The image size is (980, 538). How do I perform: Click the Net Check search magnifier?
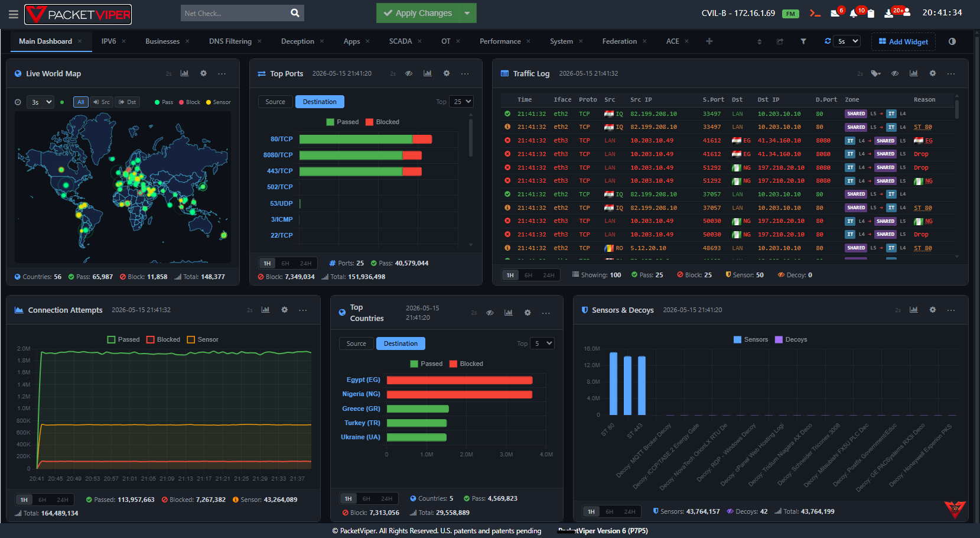pyautogui.click(x=295, y=13)
